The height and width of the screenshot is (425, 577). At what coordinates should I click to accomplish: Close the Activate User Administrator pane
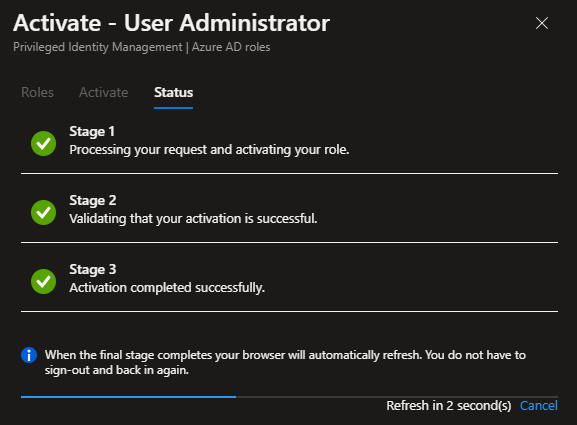tap(542, 23)
